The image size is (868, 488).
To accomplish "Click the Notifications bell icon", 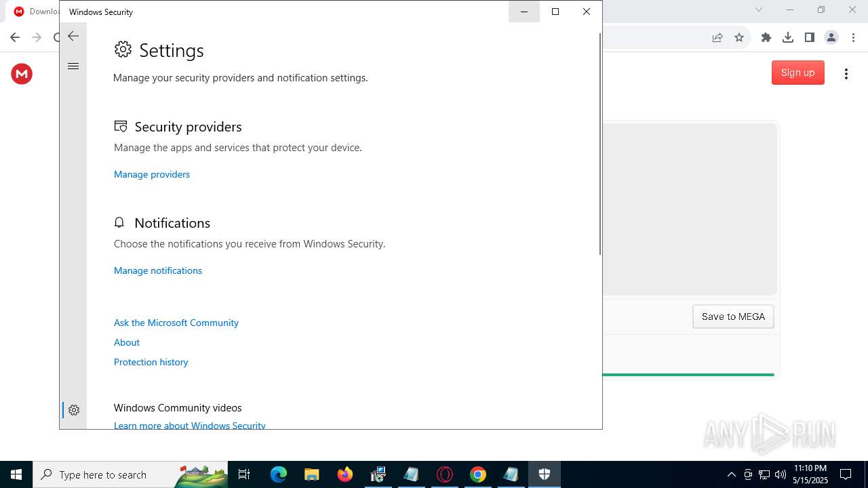I will pos(119,222).
